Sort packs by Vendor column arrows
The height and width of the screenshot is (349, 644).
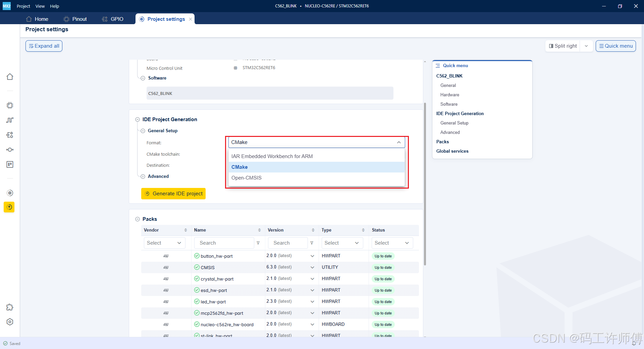click(x=185, y=230)
